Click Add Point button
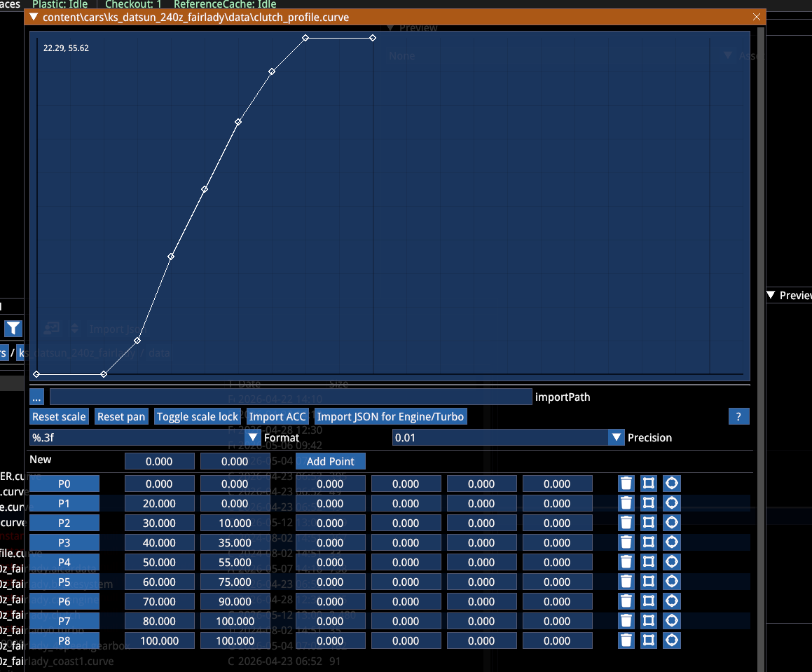812x672 pixels. coord(331,461)
